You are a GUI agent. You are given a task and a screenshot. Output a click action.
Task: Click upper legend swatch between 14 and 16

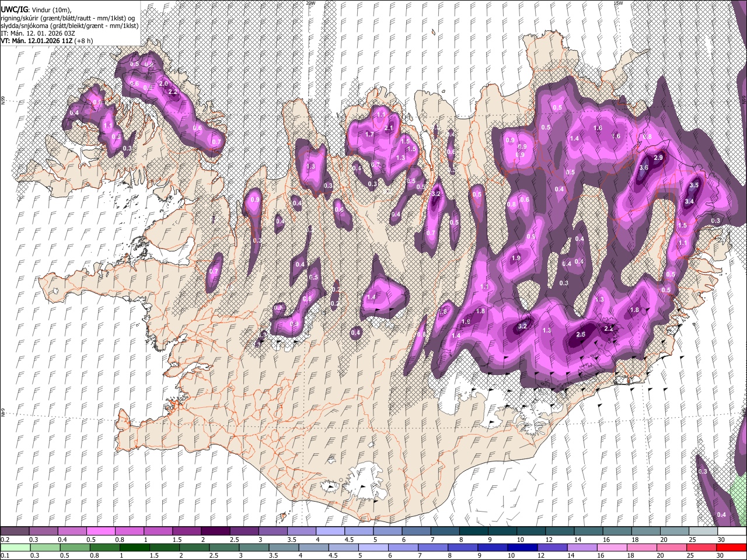click(x=588, y=531)
